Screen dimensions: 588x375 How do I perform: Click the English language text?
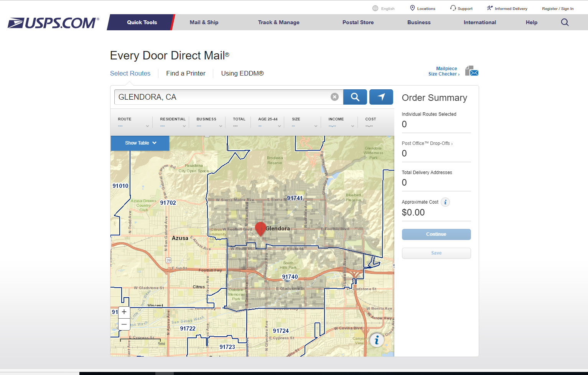coord(388,8)
